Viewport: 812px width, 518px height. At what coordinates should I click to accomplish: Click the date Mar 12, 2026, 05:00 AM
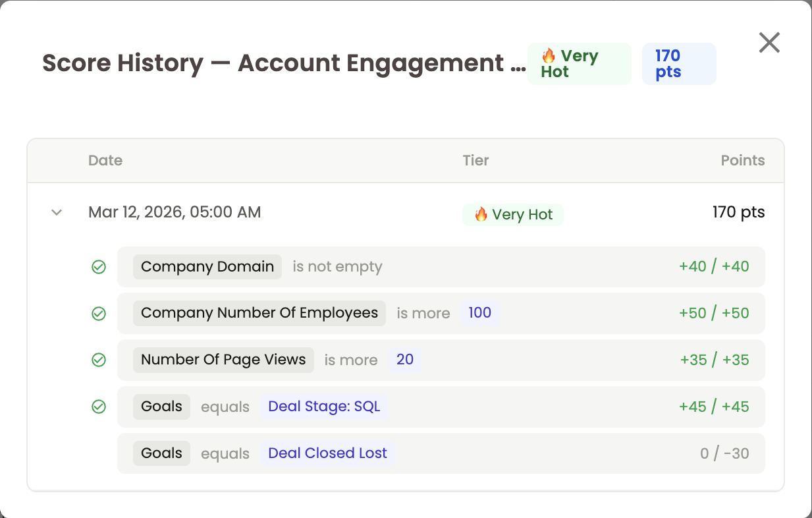(x=175, y=212)
